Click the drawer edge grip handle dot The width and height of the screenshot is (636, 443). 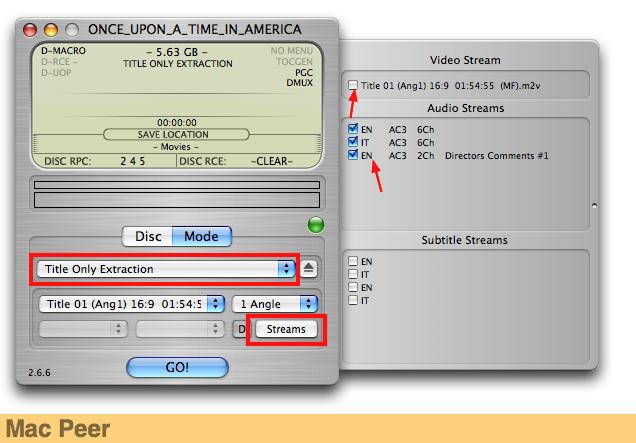(x=594, y=205)
